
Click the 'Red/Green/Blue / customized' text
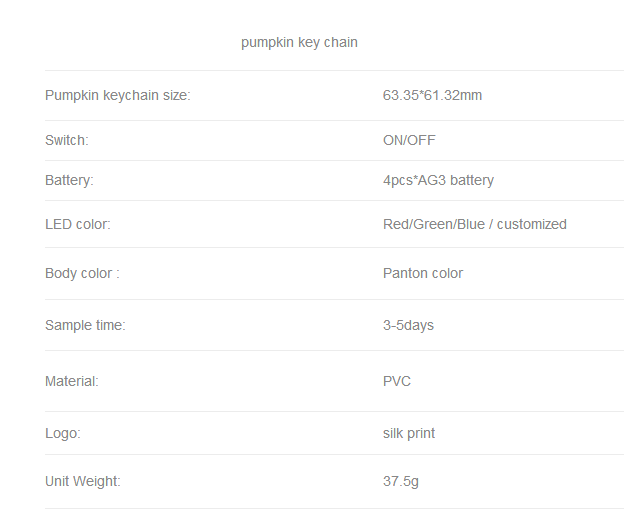coord(475,224)
